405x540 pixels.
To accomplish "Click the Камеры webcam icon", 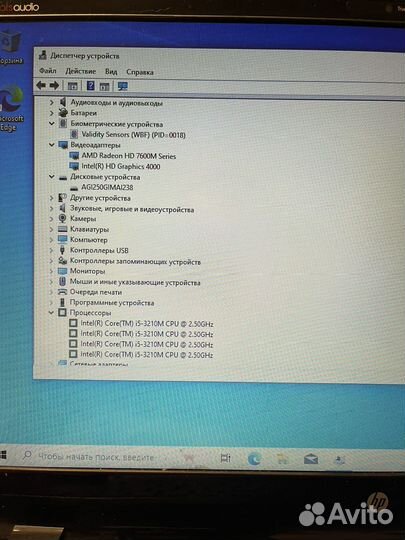I will coord(62,218).
